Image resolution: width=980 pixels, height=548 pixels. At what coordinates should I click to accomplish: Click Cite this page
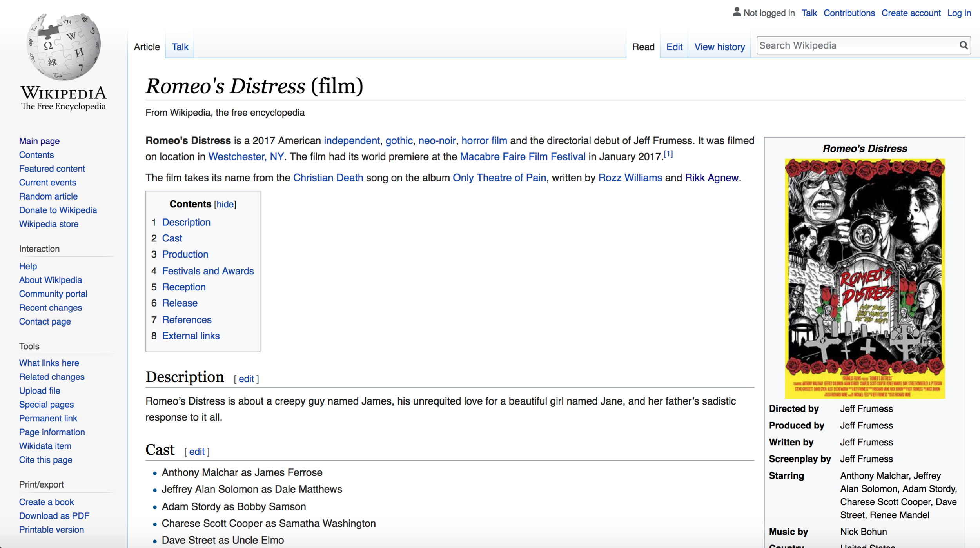tap(45, 460)
